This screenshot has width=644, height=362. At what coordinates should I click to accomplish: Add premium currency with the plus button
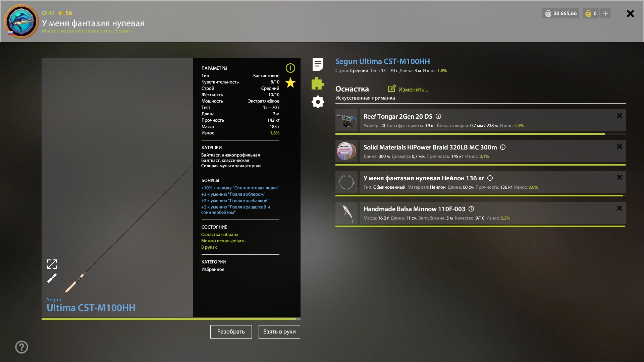[x=605, y=13]
